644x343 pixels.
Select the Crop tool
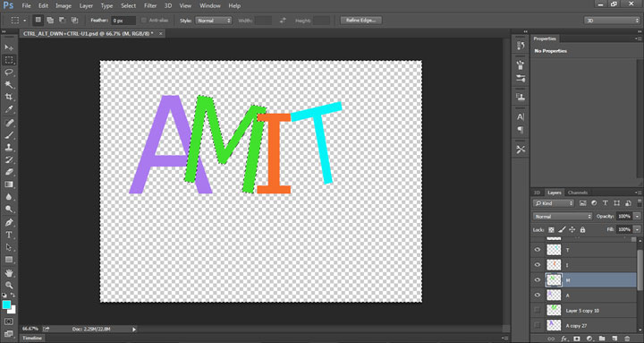point(9,97)
